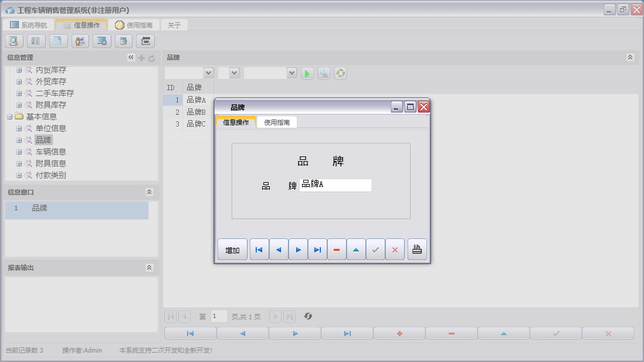Screen dimensions: 644x362
Task: Select 品牌B row in the table
Action: [196, 112]
